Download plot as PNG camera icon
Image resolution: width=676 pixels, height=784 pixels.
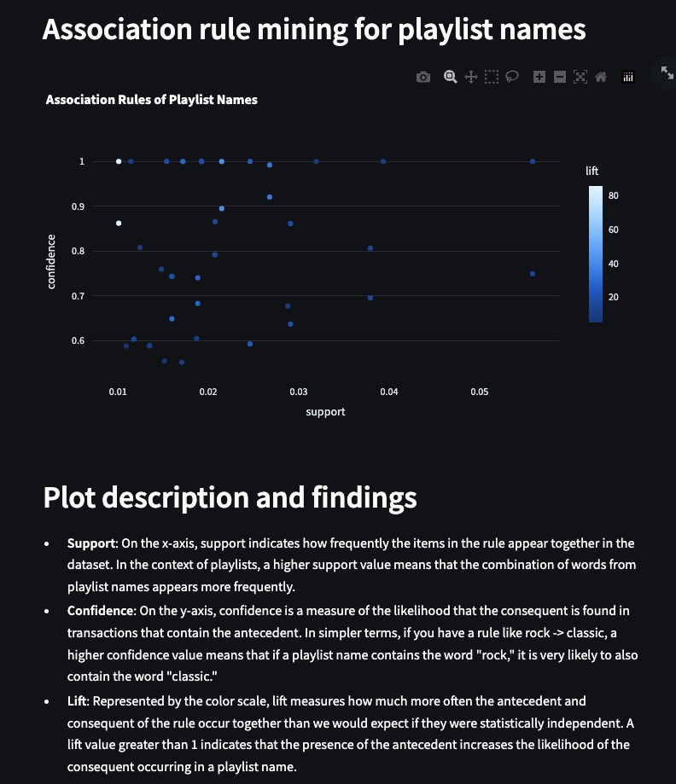tap(423, 78)
